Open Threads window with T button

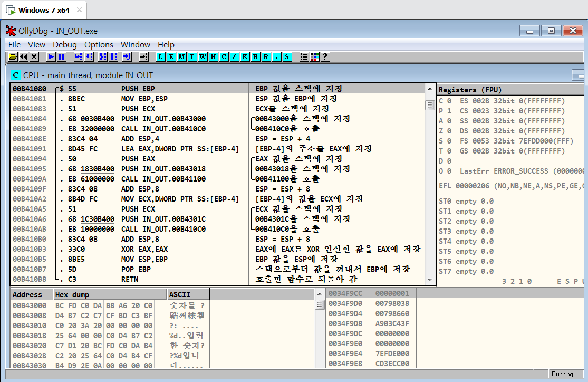pyautogui.click(x=192, y=56)
